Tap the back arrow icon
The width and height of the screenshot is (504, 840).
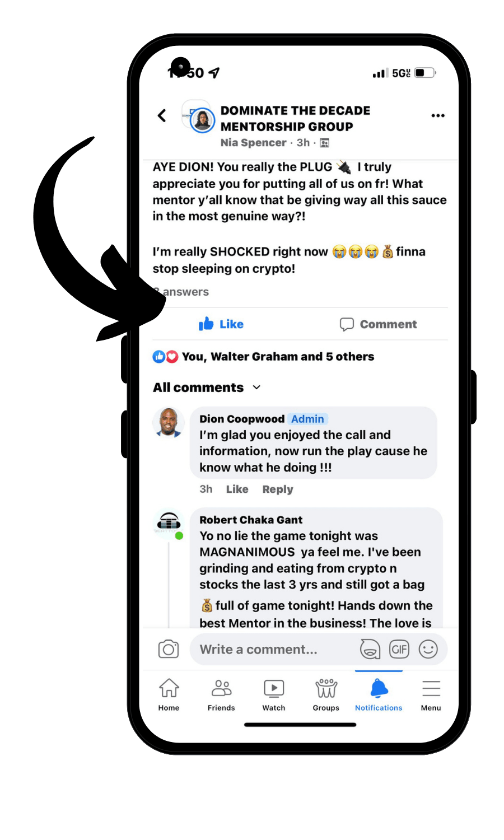(162, 115)
